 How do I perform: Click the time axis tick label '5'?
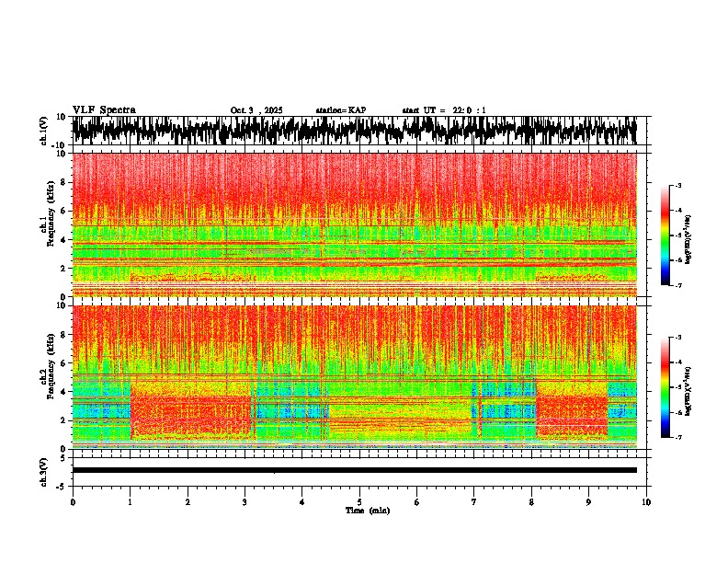(x=359, y=502)
